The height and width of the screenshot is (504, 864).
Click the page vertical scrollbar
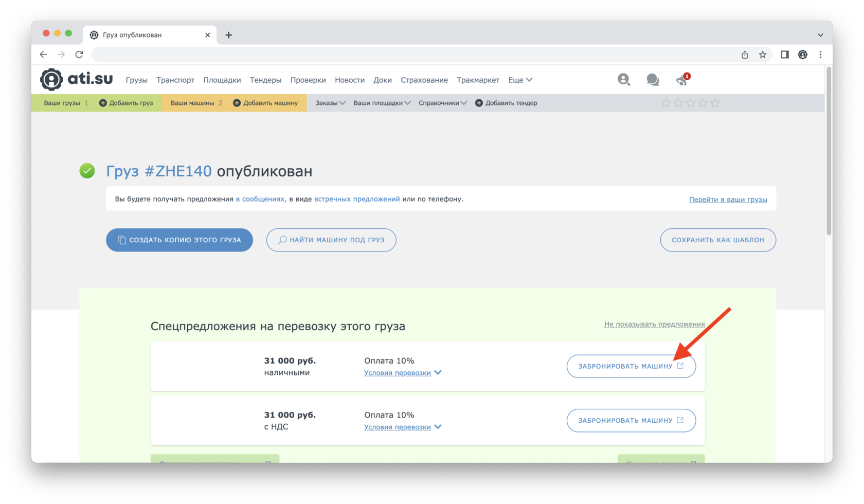pyautogui.click(x=829, y=152)
